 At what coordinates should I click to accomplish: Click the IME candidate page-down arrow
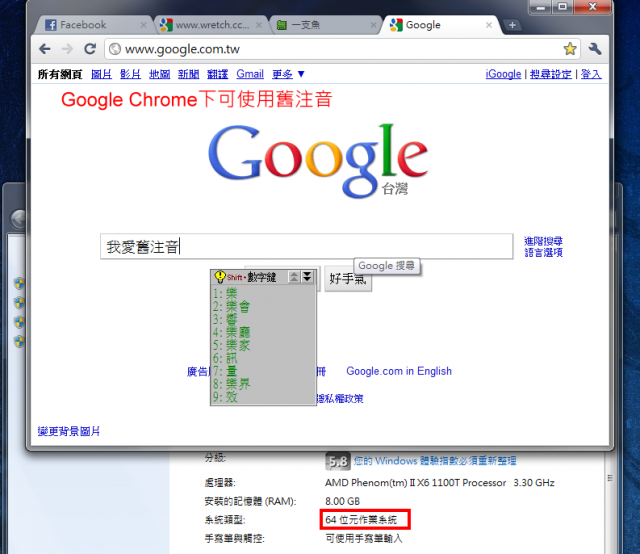(307, 277)
